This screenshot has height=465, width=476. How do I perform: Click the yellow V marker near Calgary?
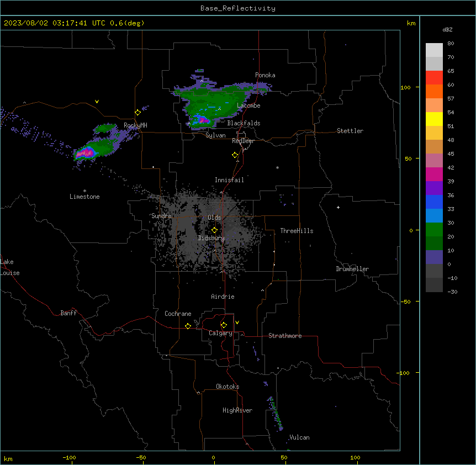[237, 323]
